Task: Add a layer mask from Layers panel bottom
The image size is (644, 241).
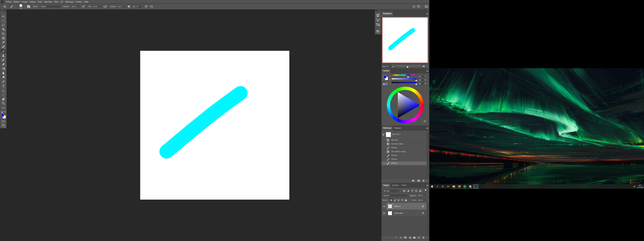Action: [405, 237]
